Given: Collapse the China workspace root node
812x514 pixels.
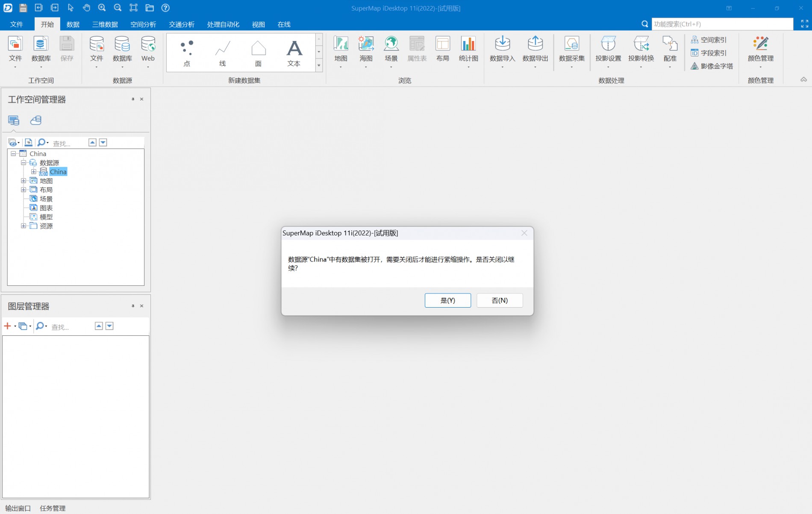Looking at the screenshot, I should [x=13, y=153].
